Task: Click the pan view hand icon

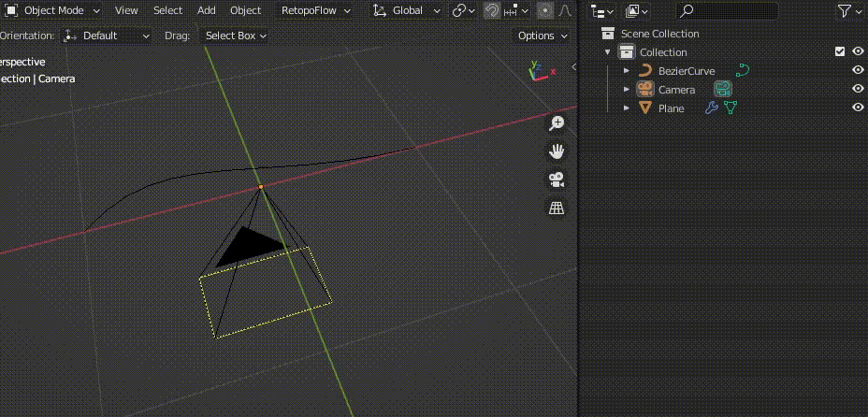Action: [557, 151]
